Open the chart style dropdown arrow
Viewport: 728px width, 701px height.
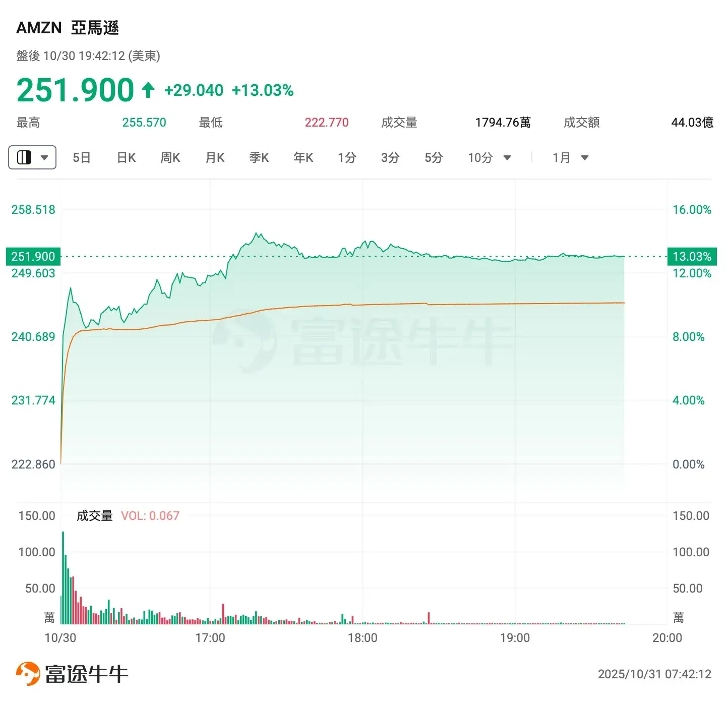43,157
